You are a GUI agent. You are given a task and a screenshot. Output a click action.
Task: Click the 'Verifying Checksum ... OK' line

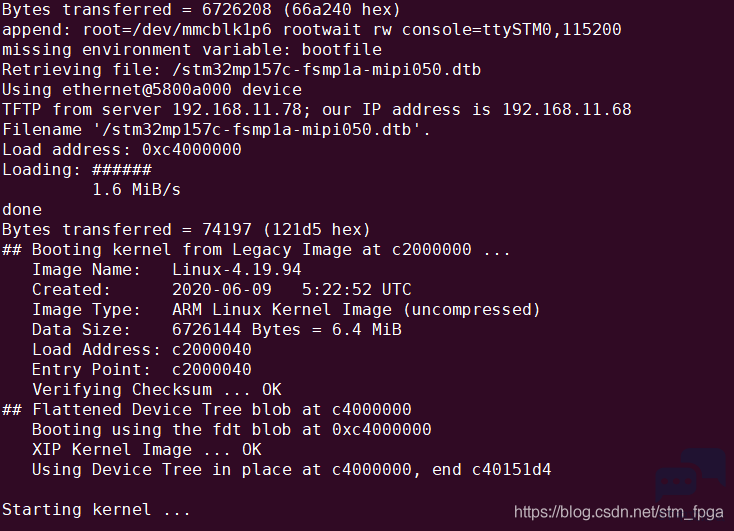pyautogui.click(x=157, y=390)
